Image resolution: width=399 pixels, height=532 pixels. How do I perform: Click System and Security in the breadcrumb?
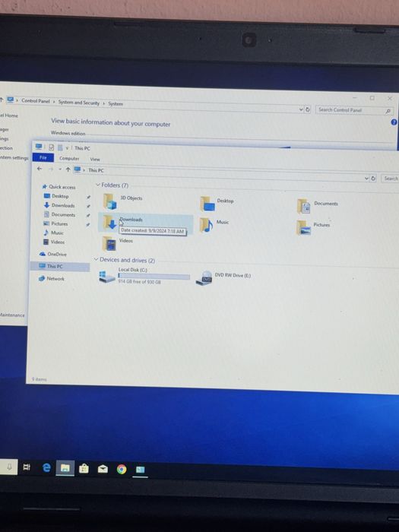79,103
